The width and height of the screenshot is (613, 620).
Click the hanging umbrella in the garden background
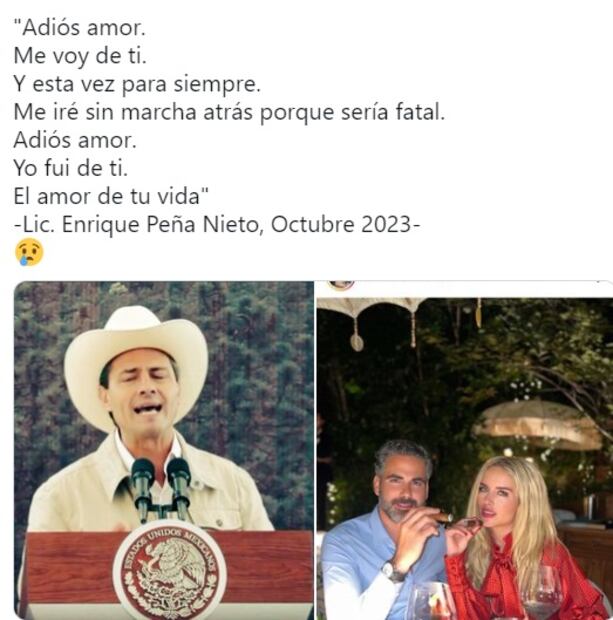tap(540, 425)
